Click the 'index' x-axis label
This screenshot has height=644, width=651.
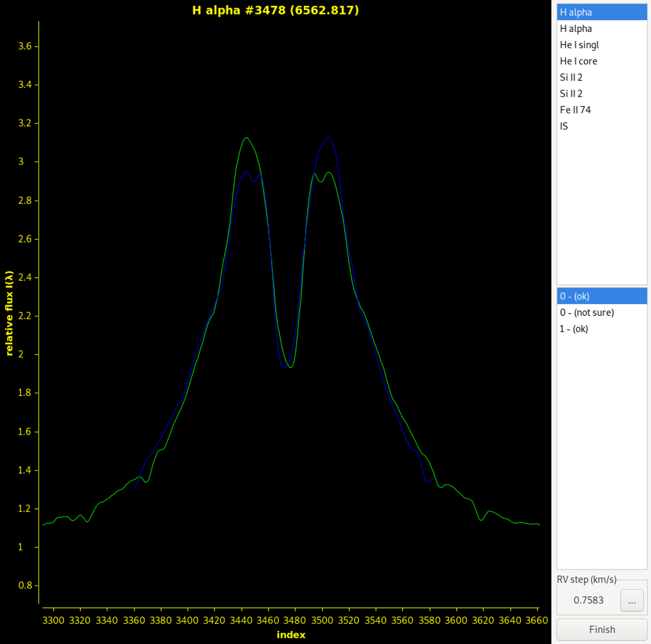point(291,635)
